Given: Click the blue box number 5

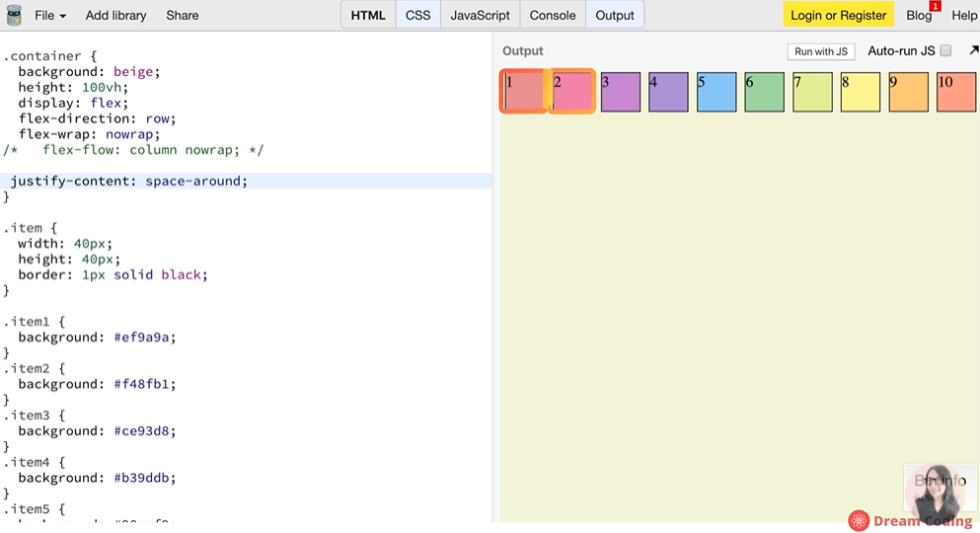Looking at the screenshot, I should point(716,92).
